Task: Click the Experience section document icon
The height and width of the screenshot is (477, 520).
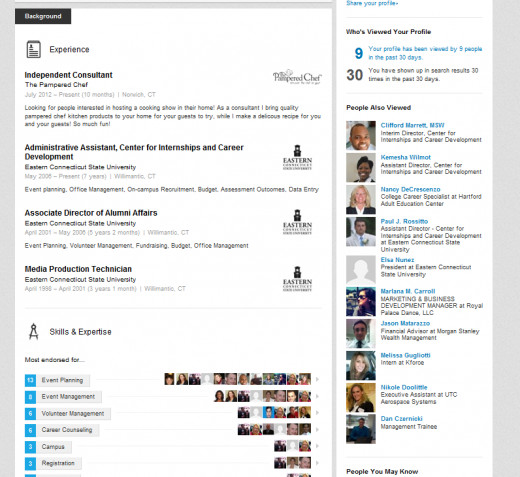Action: (x=33, y=49)
